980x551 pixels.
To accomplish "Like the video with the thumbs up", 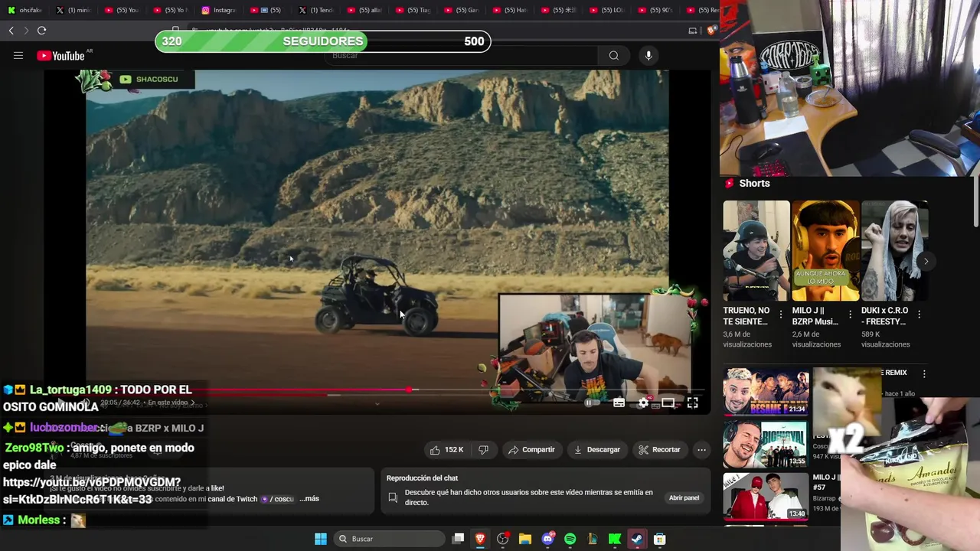I will 446,449.
